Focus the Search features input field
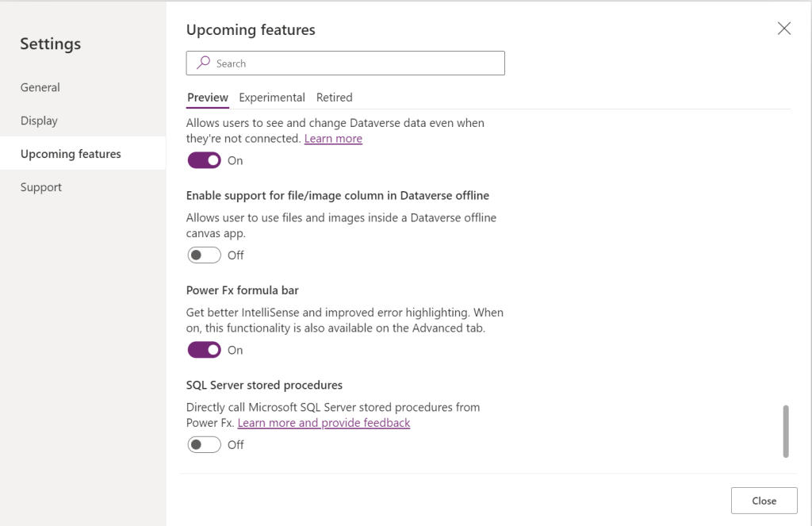This screenshot has height=526, width=812. [346, 63]
